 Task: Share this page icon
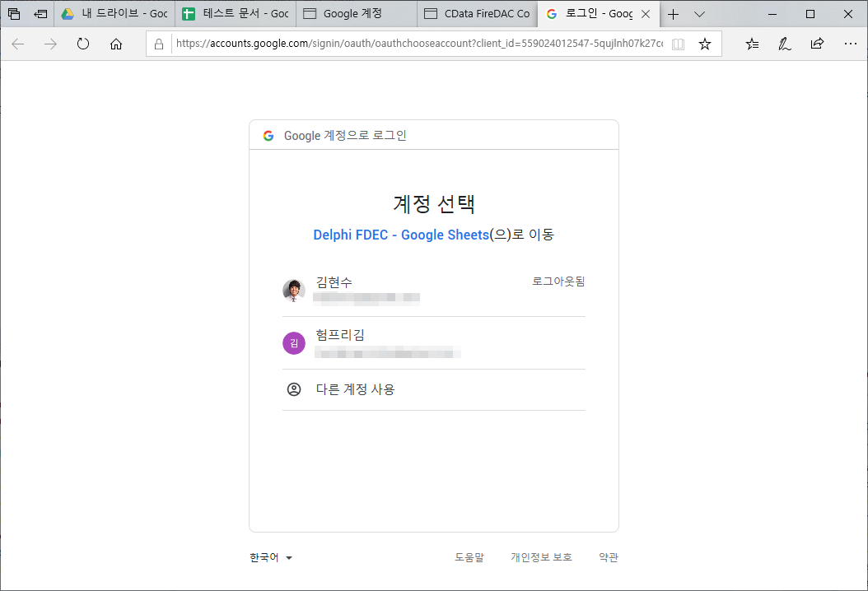click(x=817, y=44)
